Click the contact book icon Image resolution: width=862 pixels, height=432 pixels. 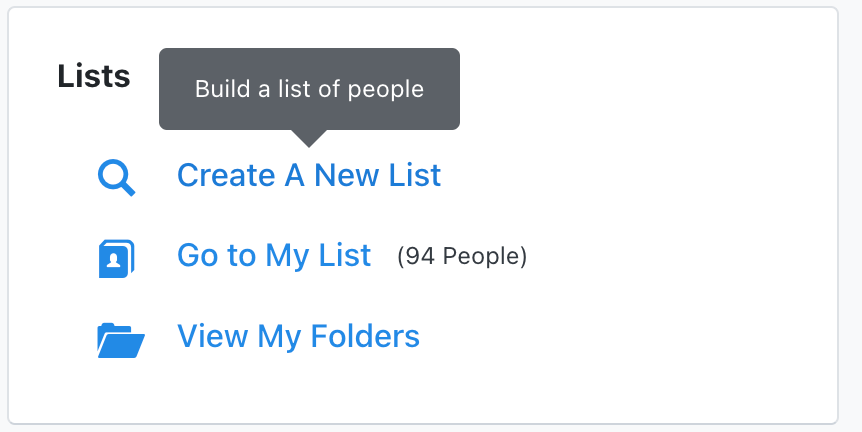coord(117,258)
